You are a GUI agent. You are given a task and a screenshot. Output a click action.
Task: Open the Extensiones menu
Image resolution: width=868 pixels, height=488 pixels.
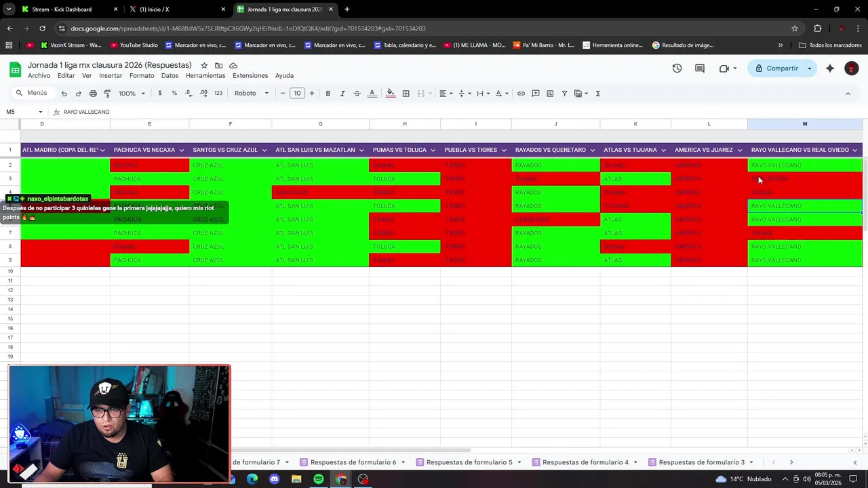tap(250, 75)
